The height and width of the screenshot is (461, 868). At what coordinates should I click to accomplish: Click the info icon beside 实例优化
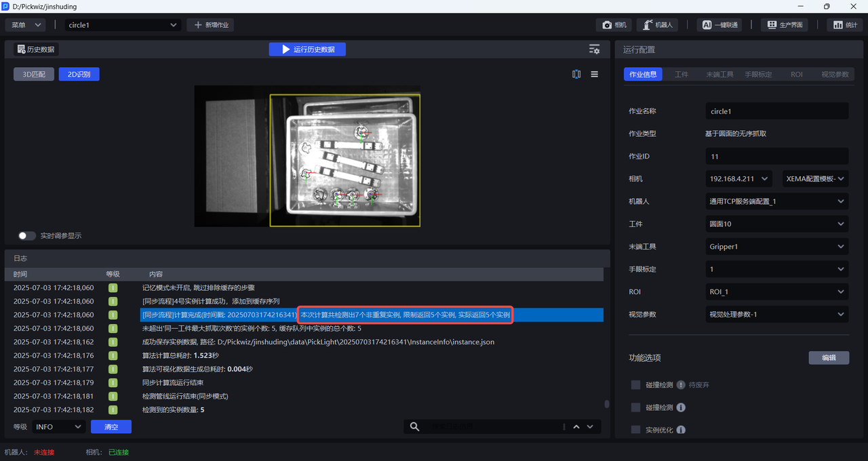tap(681, 430)
